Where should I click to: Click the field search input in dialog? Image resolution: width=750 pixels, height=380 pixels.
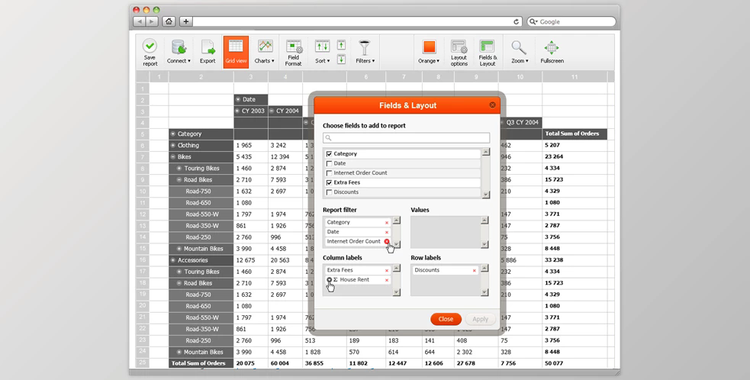(406, 138)
